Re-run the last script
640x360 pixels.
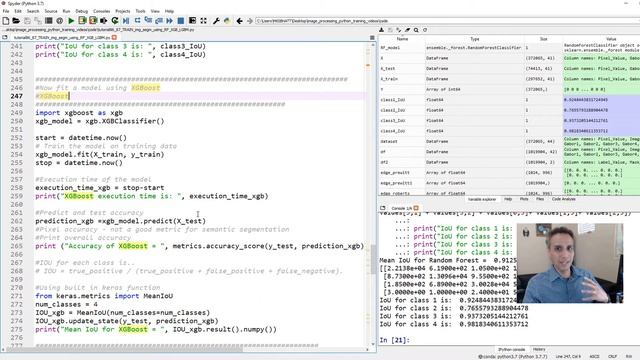click(x=115, y=20)
